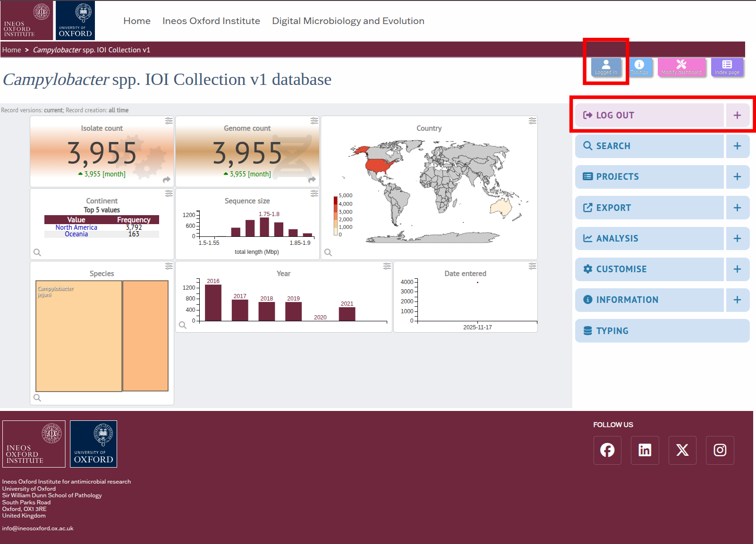The image size is (756, 544).
Task: Open Facebook from Follow Us
Action: [x=607, y=450]
